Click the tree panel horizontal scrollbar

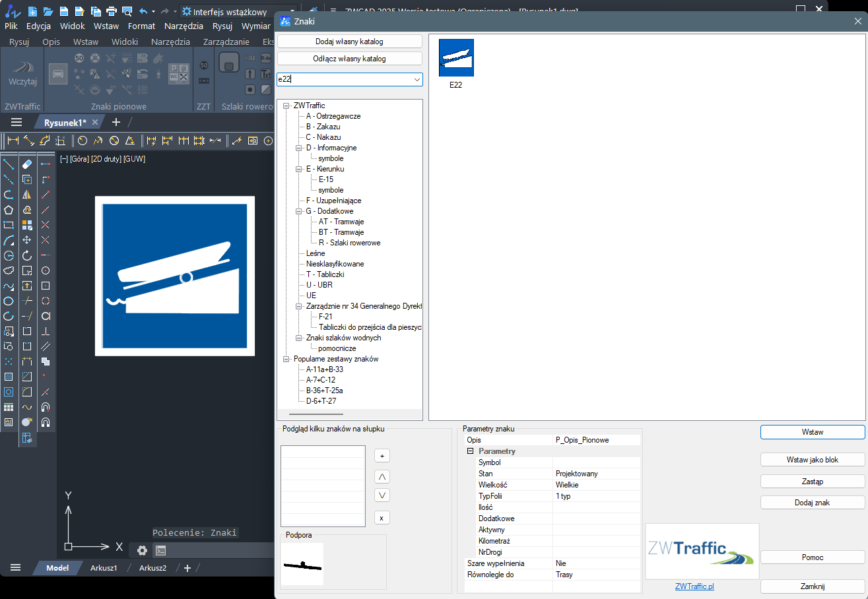(x=316, y=414)
